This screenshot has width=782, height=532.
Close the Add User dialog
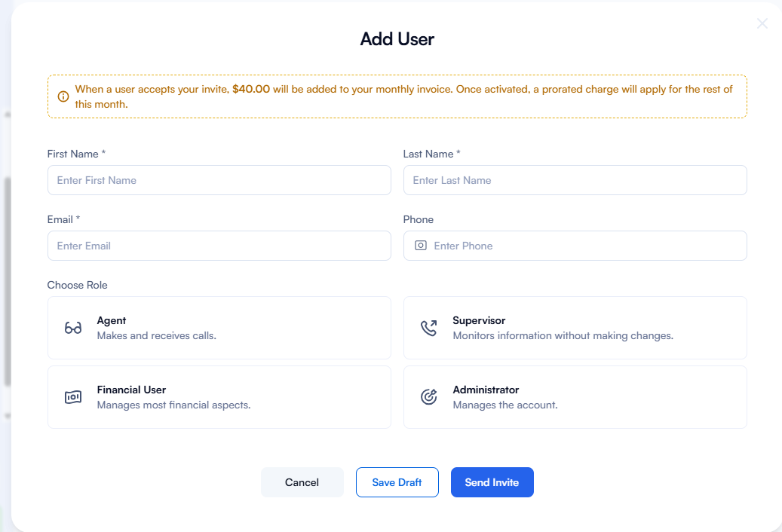[x=762, y=23]
